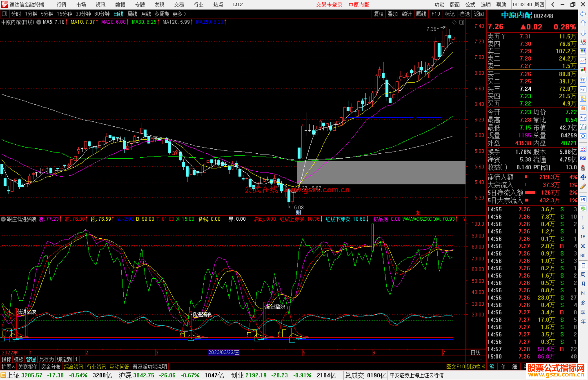Toggle the round icon beside 中原内配(日线)
This screenshot has height=380, width=588.
coord(39,22)
